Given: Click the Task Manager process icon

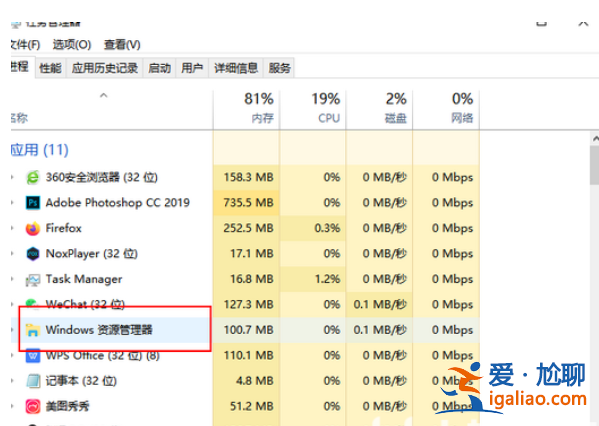Looking at the screenshot, I should tap(33, 279).
